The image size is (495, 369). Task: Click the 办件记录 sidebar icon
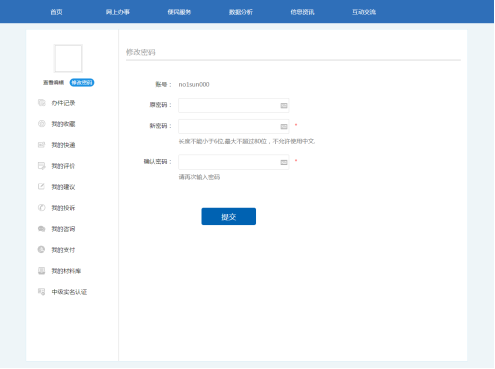[x=41, y=103]
